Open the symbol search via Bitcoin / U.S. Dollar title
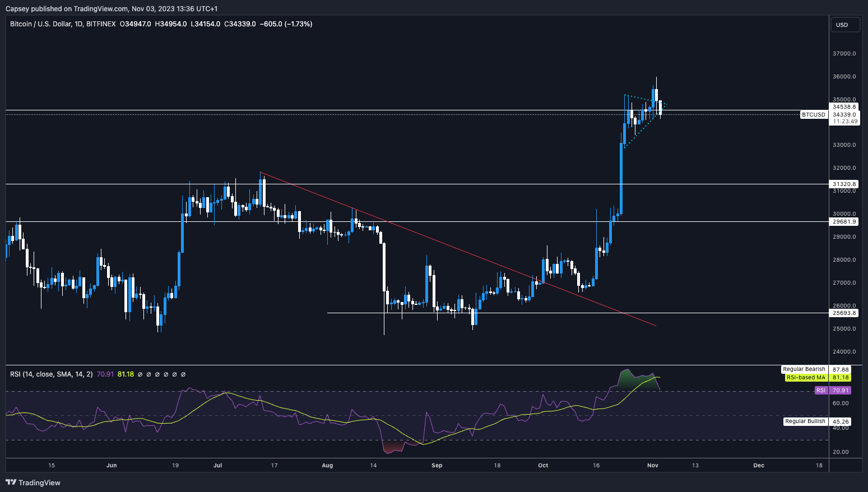 (x=43, y=24)
